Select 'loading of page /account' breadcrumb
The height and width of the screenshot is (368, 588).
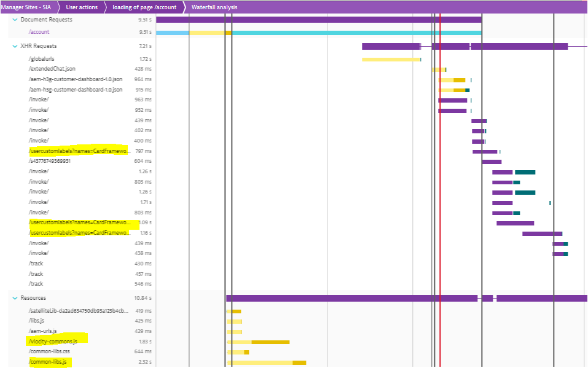(x=144, y=7)
